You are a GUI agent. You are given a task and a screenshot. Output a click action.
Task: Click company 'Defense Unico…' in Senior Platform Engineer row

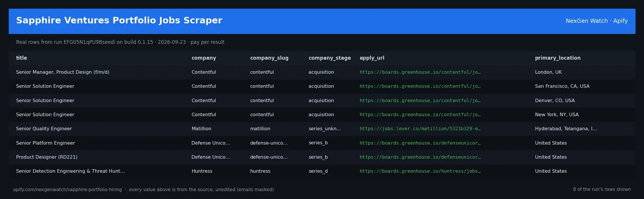tap(211, 143)
